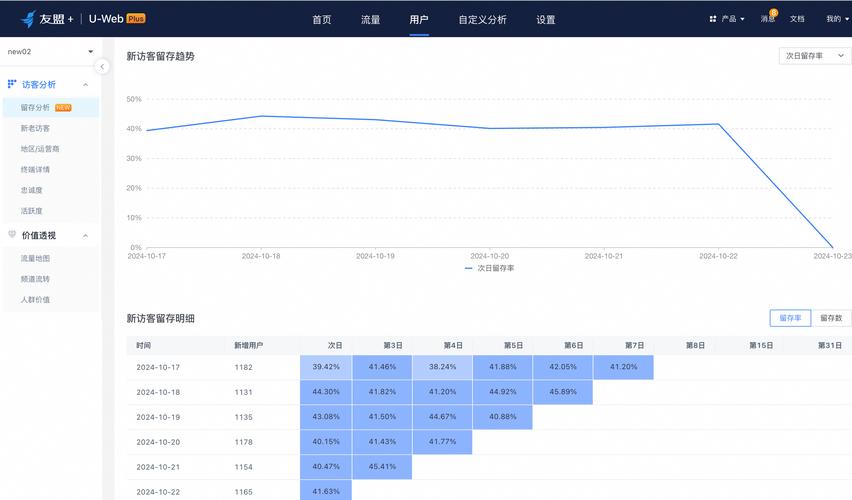Image resolution: width=852 pixels, height=500 pixels.
Task: Click the 41.63% cell for 2024-10-22
Action: [326, 491]
